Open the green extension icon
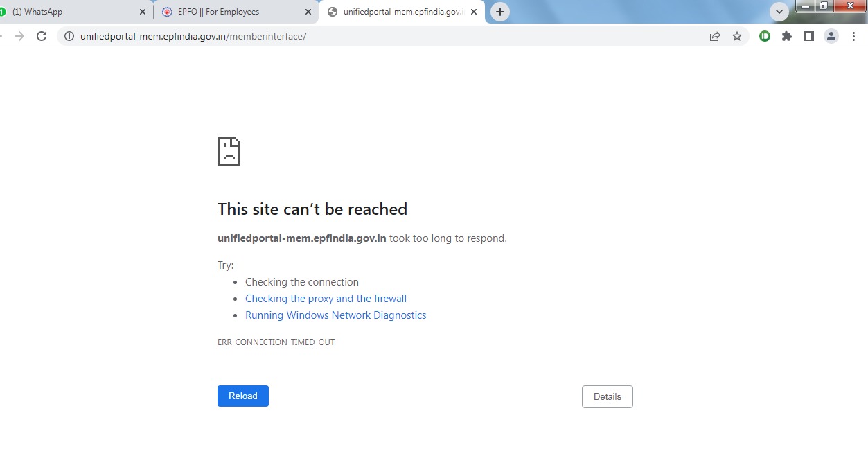This screenshot has height=474, width=868. click(x=765, y=36)
